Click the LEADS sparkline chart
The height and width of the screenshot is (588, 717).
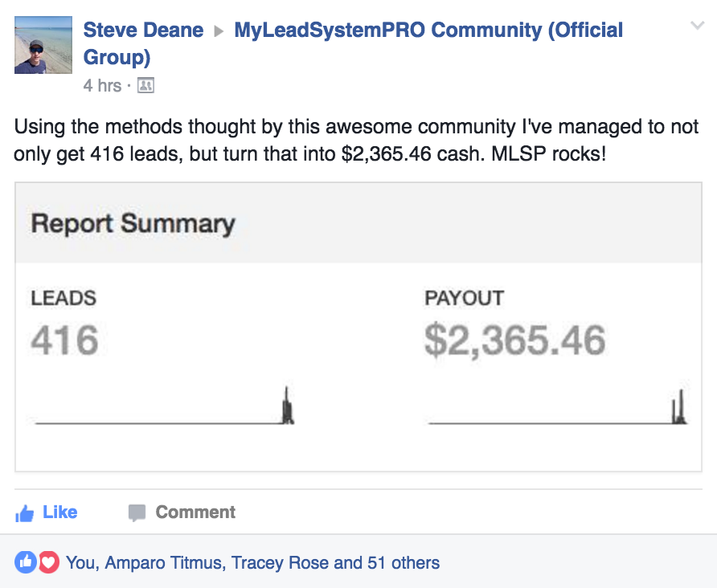[x=165, y=406]
